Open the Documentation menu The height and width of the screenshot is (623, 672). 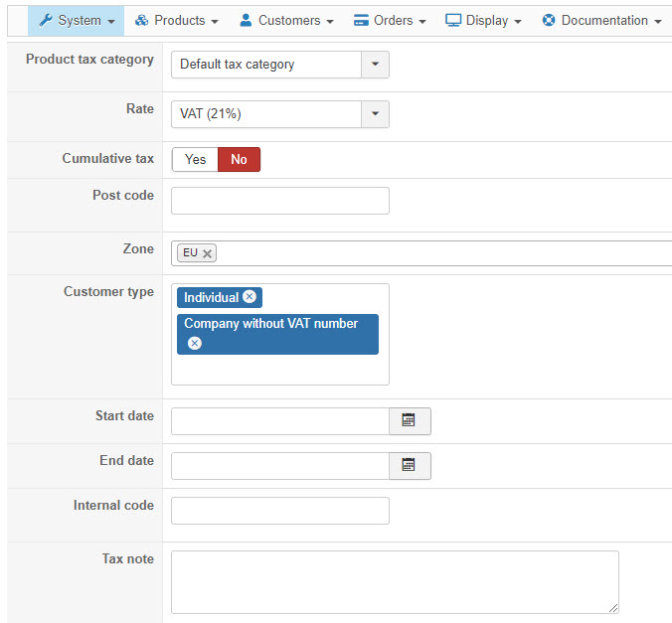click(601, 20)
